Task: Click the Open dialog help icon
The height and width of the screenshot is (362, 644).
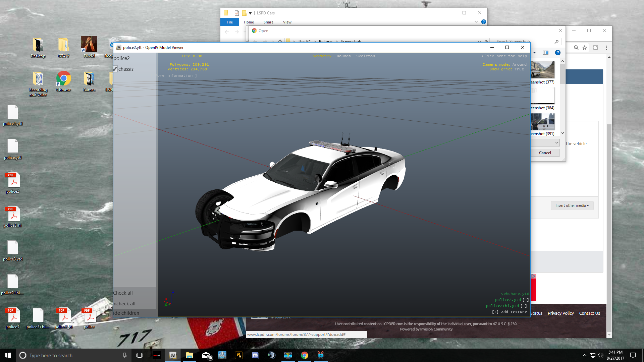Action: (557, 53)
